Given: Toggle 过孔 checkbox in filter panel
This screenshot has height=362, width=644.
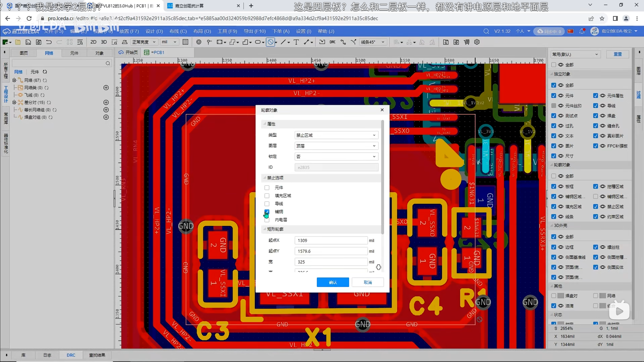Looking at the screenshot, I should pos(553,126).
